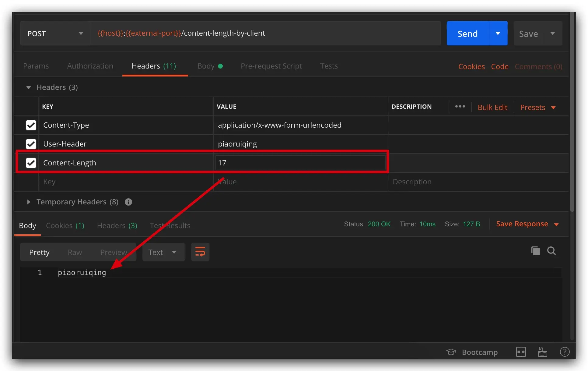Image resolution: width=588 pixels, height=371 pixels.
Task: Open the Cookies link
Action: tap(471, 67)
